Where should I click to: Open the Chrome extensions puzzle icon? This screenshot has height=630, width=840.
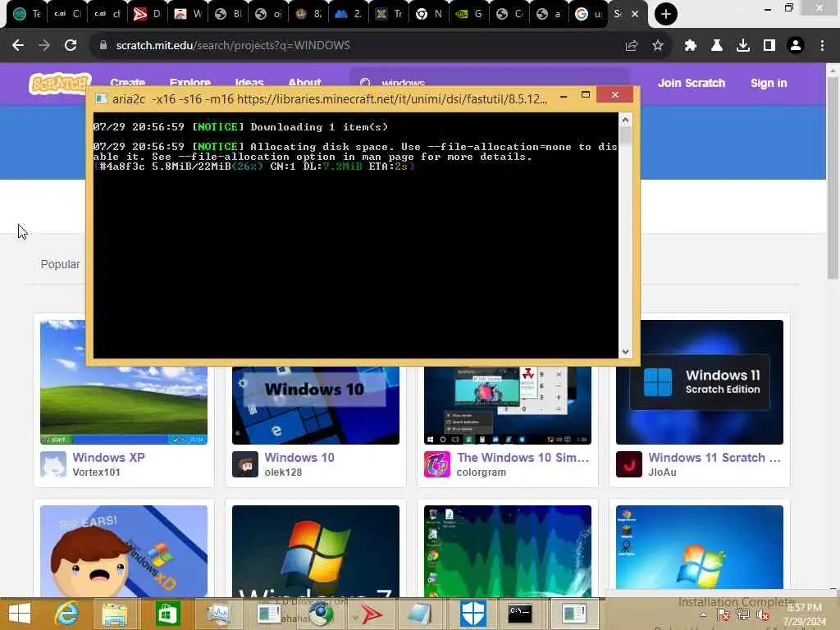690,46
